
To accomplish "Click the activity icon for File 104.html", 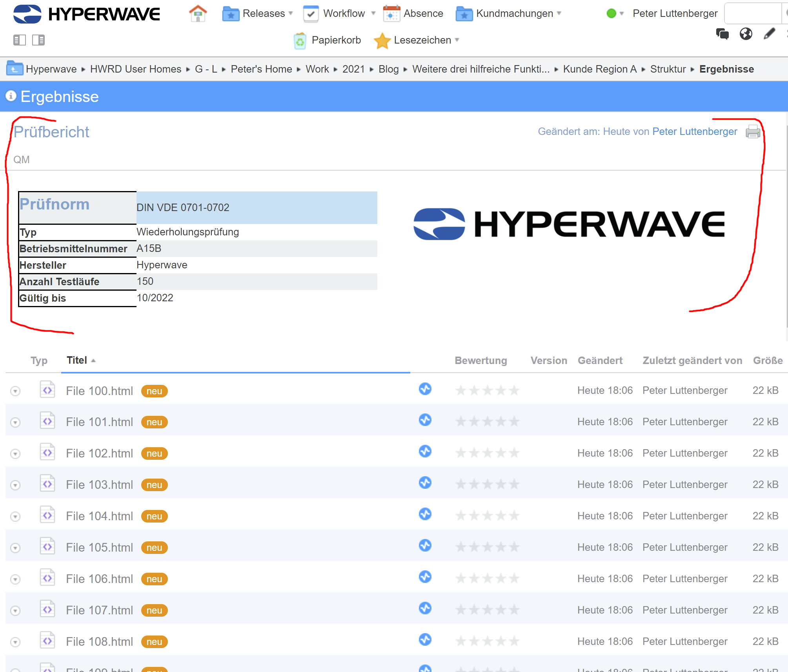I will click(425, 514).
